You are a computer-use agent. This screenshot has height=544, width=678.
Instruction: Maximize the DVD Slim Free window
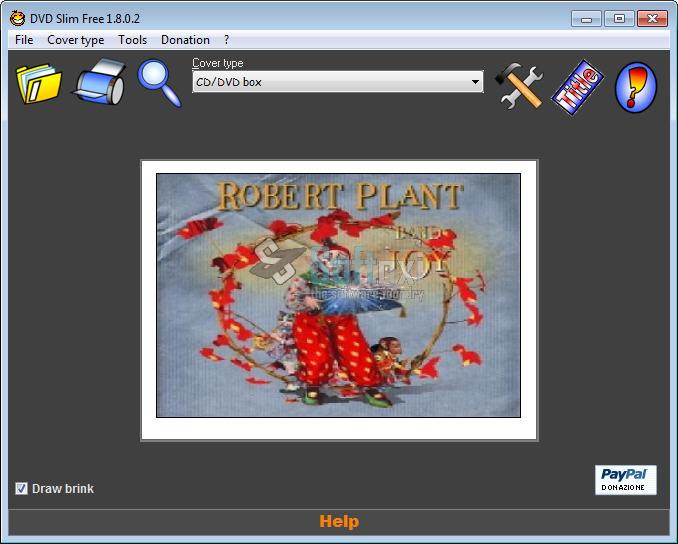click(x=619, y=18)
